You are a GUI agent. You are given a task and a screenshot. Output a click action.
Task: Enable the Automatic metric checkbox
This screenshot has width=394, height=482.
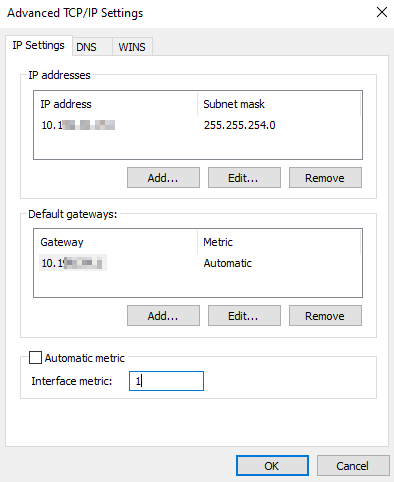pos(35,358)
